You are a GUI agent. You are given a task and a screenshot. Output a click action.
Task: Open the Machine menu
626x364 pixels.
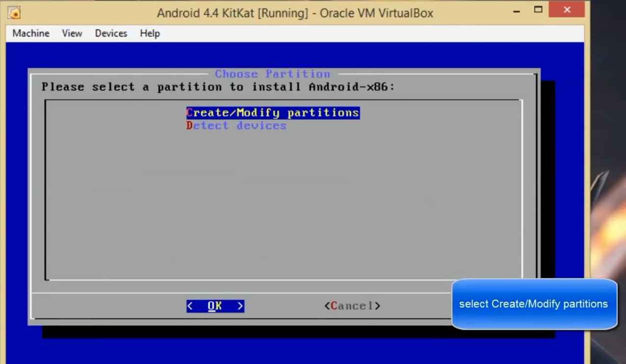point(31,33)
